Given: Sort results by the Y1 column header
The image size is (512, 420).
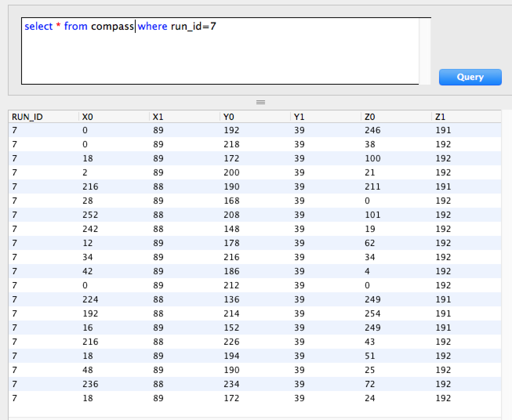Looking at the screenshot, I should (300, 116).
